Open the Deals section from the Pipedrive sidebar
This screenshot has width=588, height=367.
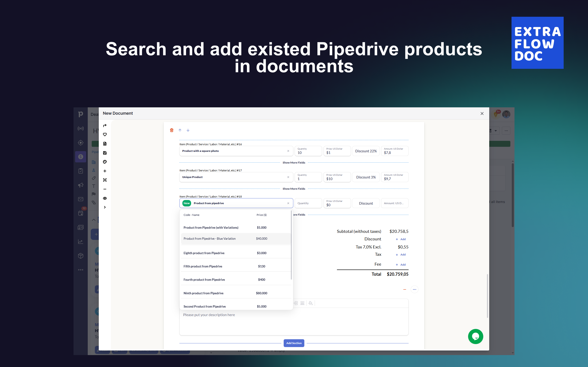80,157
